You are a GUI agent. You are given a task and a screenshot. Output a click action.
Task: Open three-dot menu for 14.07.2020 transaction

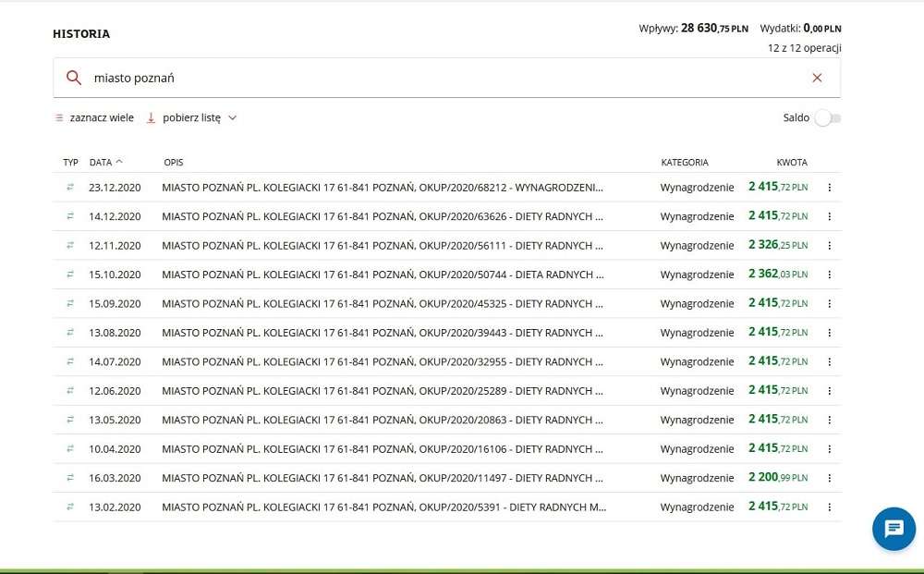pos(829,362)
